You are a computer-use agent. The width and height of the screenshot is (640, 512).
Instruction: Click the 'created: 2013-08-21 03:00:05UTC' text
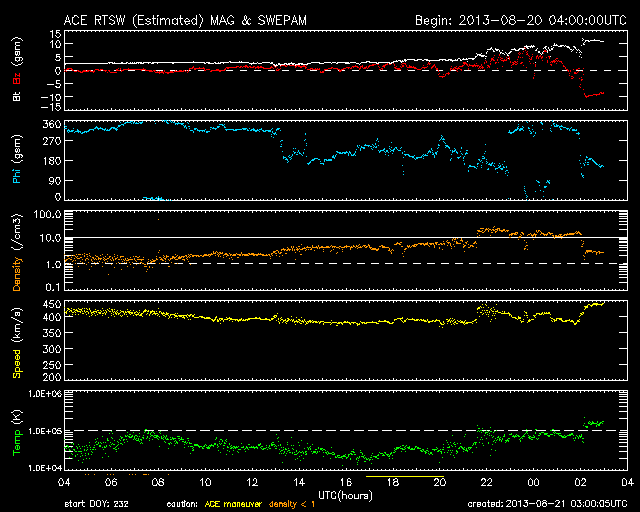(547, 504)
